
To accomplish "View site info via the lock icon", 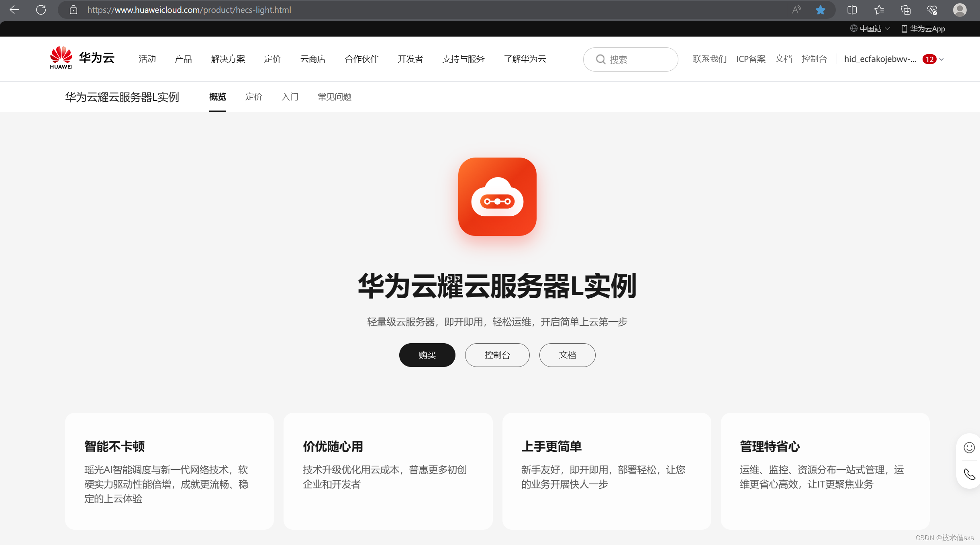I will (73, 10).
